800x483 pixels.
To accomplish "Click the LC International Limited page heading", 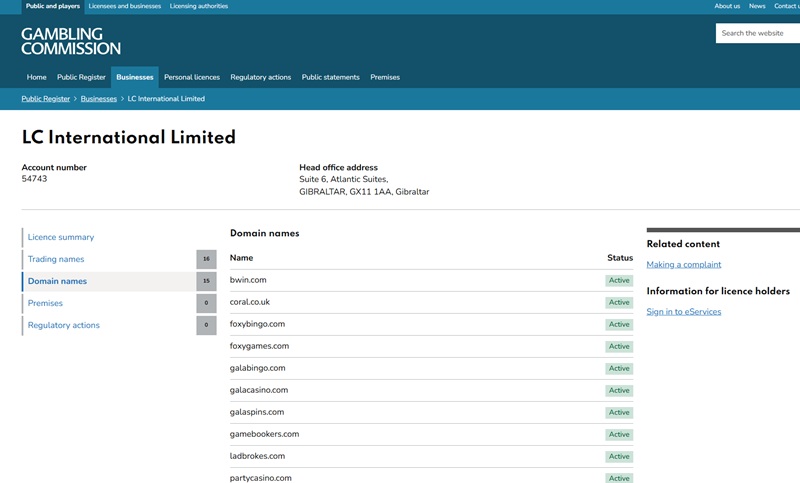I will coord(129,137).
